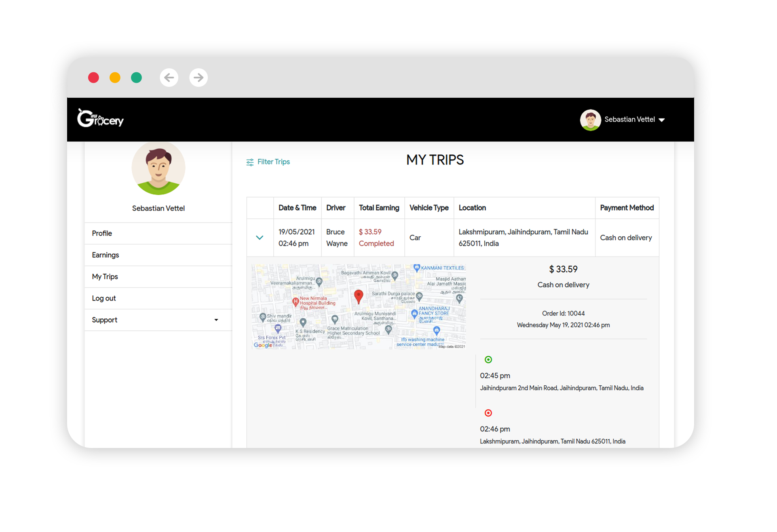The image size is (777, 532).
Task: Expand the Support submenu arrow
Action: point(216,320)
